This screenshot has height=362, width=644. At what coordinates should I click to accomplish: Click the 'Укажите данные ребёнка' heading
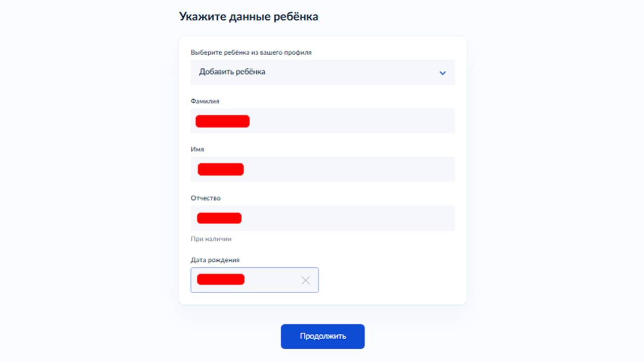pos(249,17)
